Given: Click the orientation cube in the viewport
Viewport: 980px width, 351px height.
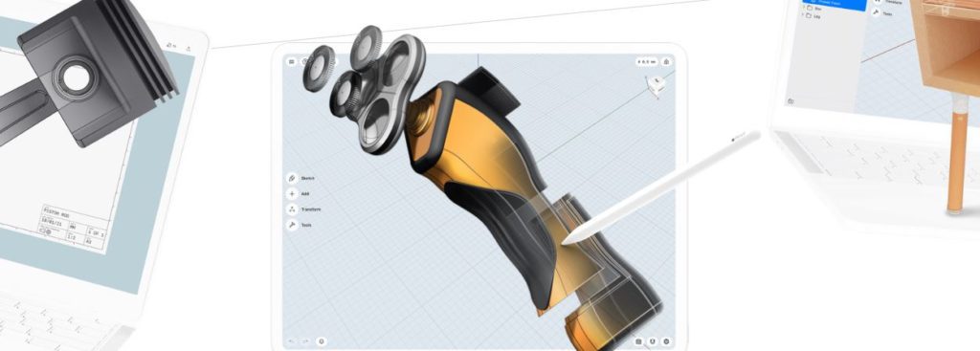Looking at the screenshot, I should coord(656,85).
